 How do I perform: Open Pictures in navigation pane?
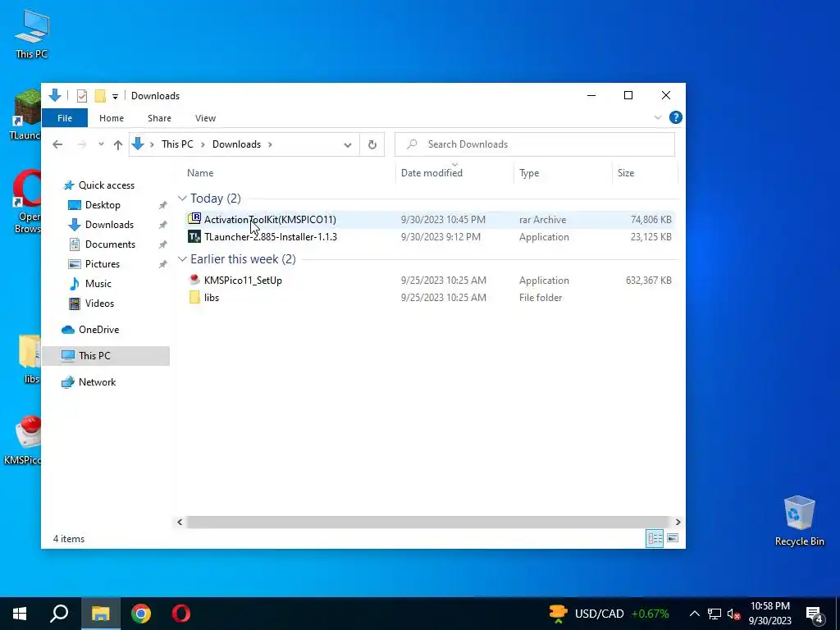(102, 264)
